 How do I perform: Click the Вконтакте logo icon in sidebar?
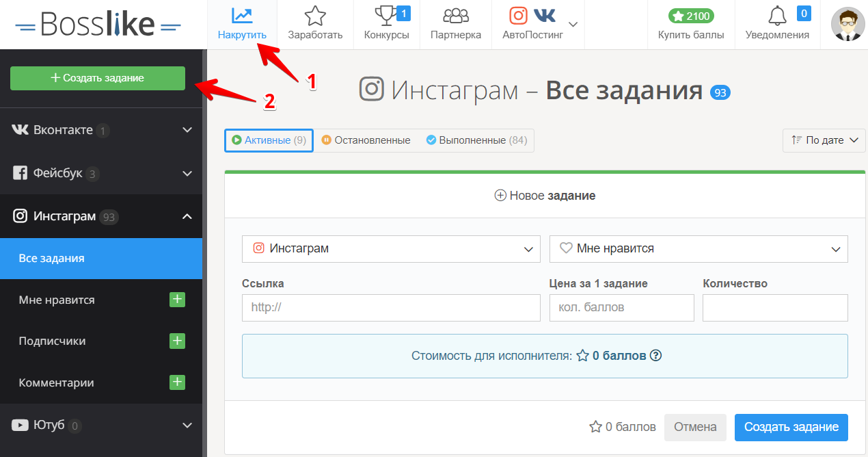point(21,130)
